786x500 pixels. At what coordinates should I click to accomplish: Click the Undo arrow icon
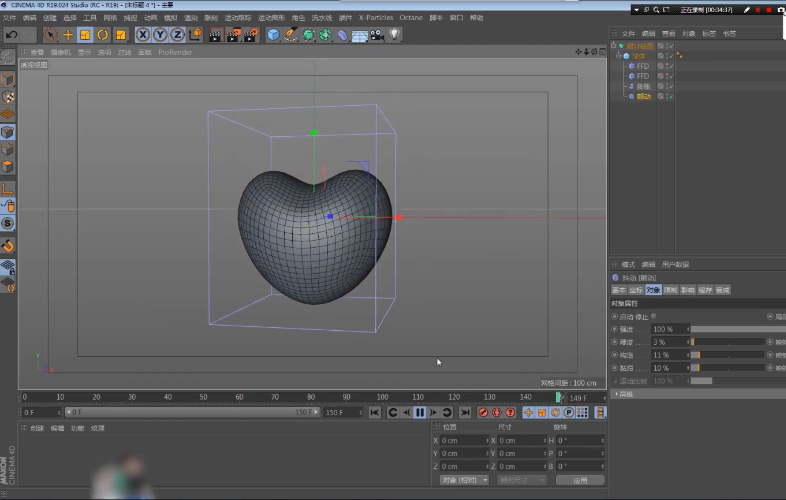pyautogui.click(x=12, y=35)
